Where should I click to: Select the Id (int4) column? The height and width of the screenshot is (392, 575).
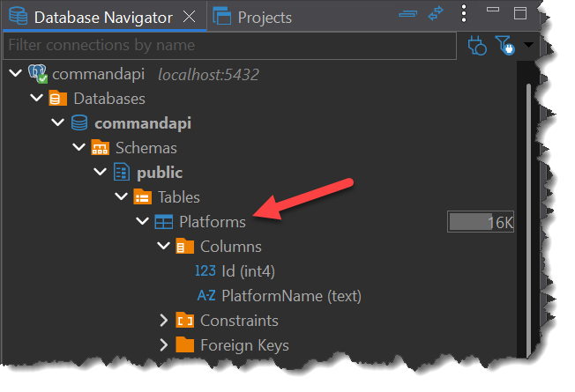coord(249,271)
